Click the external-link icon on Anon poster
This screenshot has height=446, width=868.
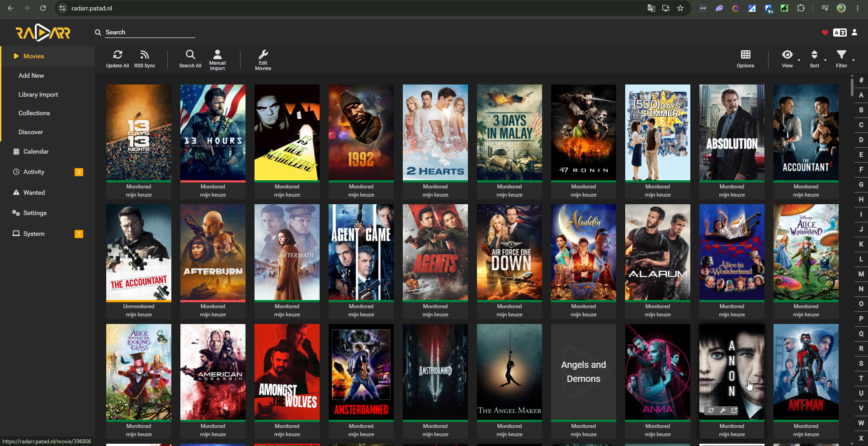734,410
